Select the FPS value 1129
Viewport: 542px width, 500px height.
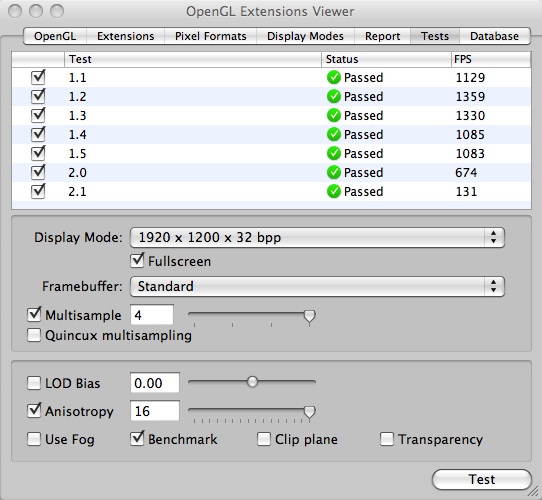tap(470, 77)
